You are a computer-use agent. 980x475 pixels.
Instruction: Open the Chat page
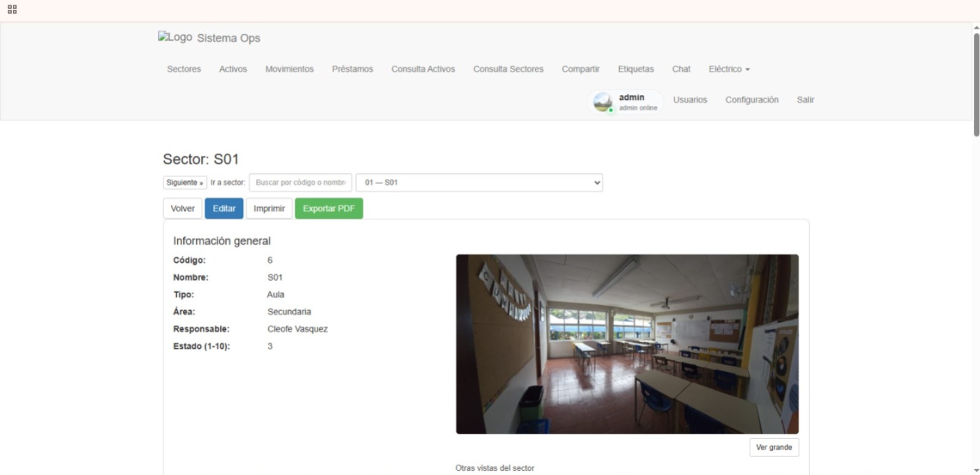click(681, 69)
